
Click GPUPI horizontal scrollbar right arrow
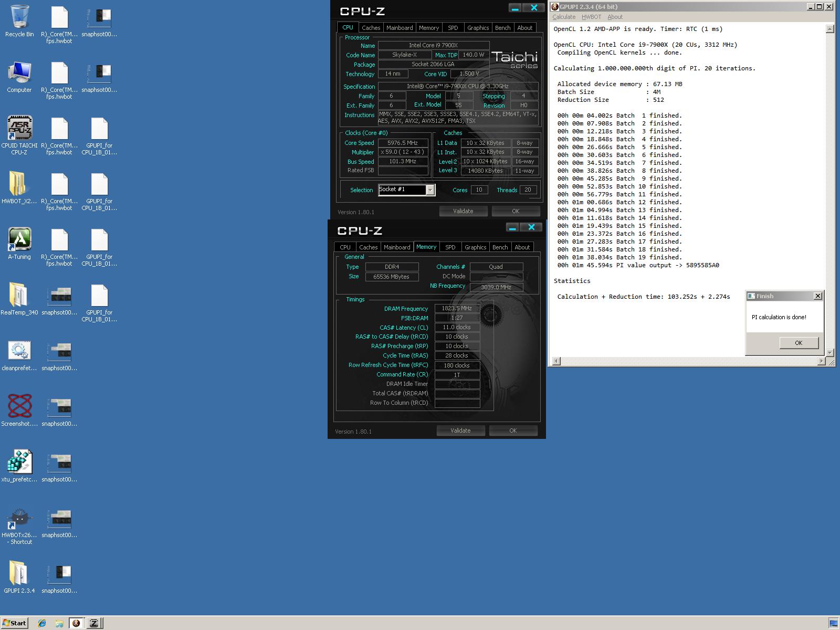coord(822,361)
